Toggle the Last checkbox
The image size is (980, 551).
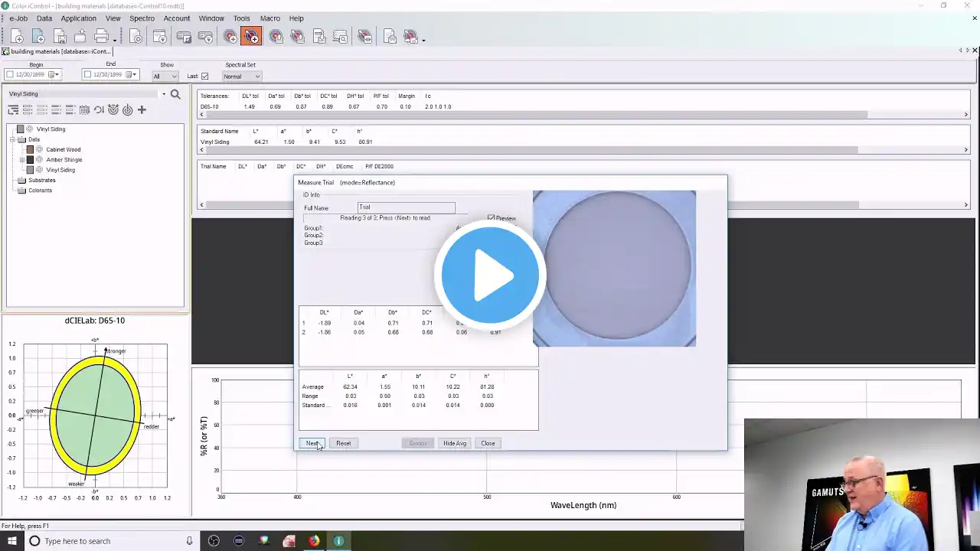click(x=204, y=76)
